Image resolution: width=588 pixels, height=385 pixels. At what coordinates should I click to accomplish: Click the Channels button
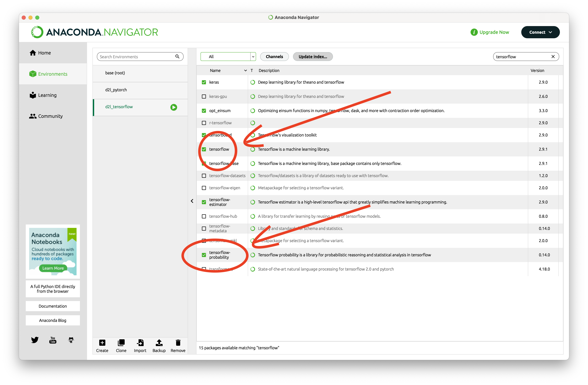click(274, 57)
